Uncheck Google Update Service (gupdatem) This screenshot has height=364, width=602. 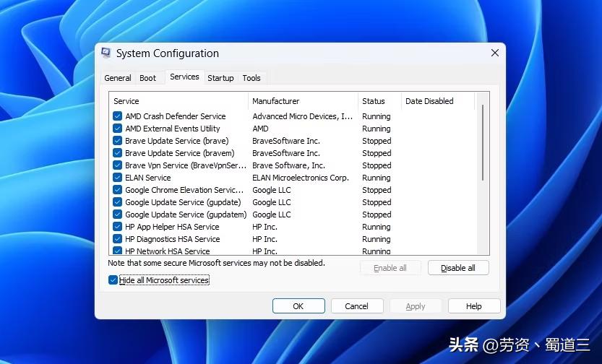(x=118, y=214)
